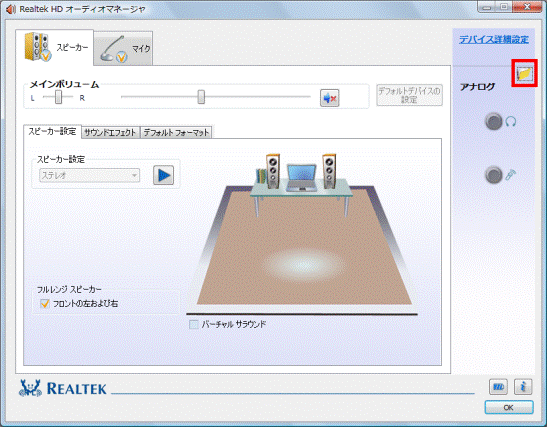Click the right speaker in room view
The height and width of the screenshot is (427, 547).
(x=329, y=171)
